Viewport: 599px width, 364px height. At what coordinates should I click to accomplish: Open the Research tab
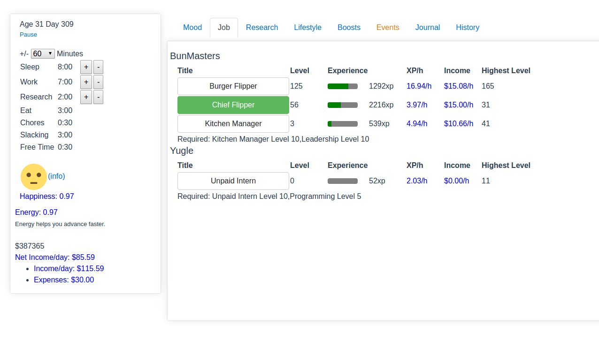[x=262, y=28]
